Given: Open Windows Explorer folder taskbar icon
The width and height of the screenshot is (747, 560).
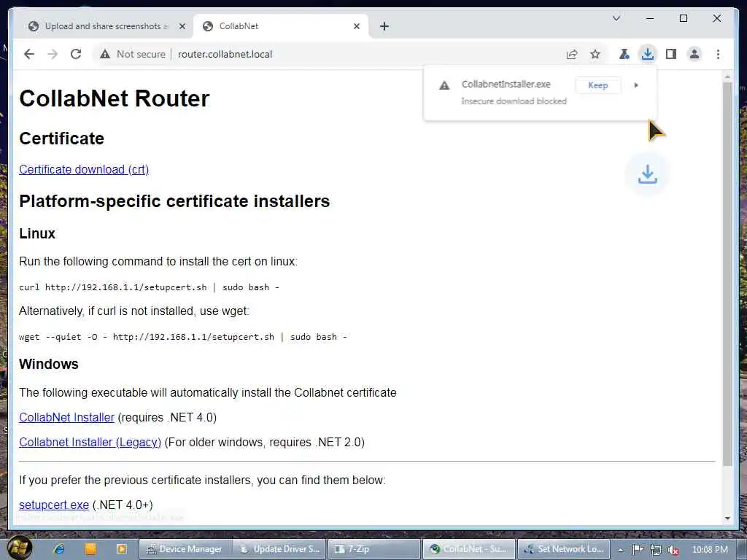Looking at the screenshot, I should (90, 549).
